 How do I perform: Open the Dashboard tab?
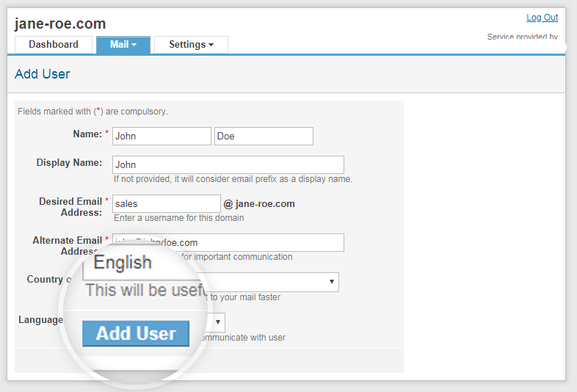point(54,45)
